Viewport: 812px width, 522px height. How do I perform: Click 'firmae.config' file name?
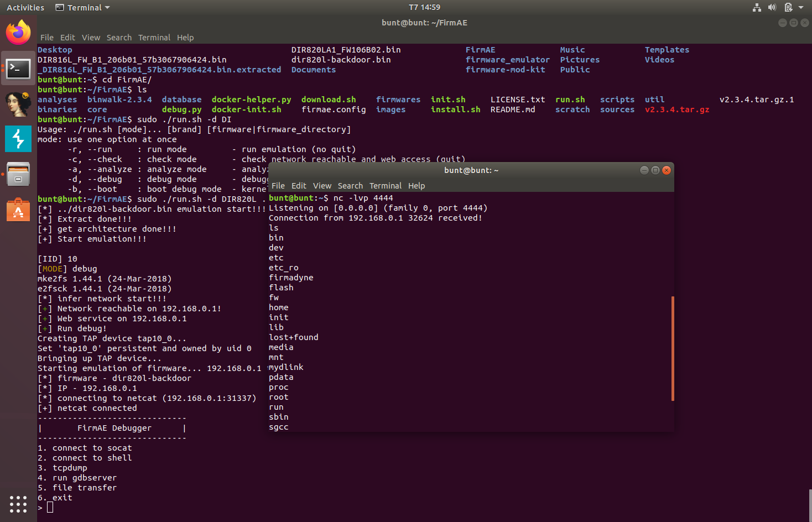coord(334,109)
